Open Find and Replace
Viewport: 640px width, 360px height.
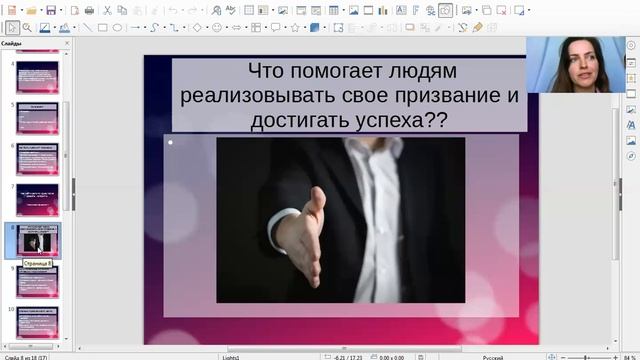pyautogui.click(x=216, y=11)
